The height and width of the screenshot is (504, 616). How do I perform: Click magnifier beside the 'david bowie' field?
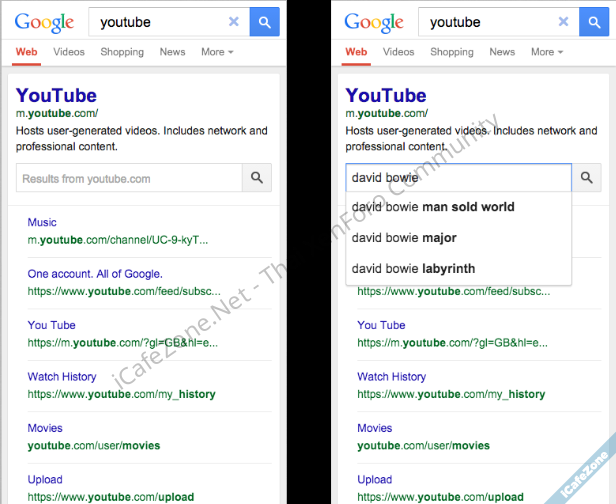click(587, 178)
